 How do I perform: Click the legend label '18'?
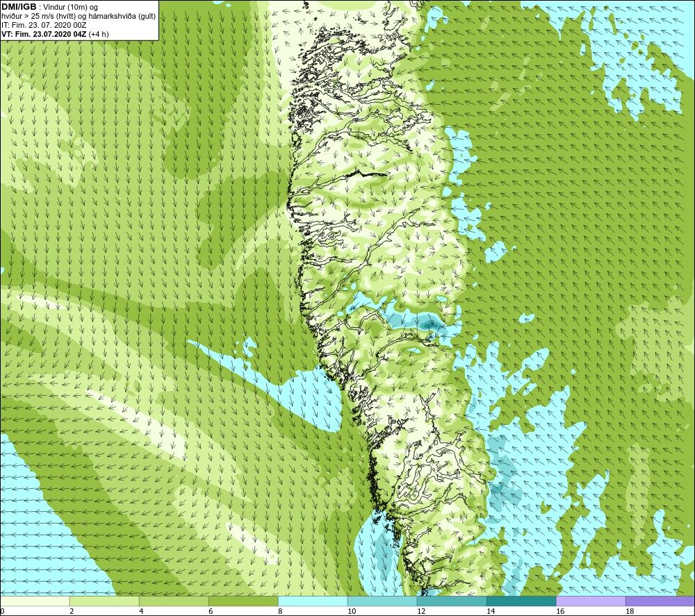coord(630,611)
